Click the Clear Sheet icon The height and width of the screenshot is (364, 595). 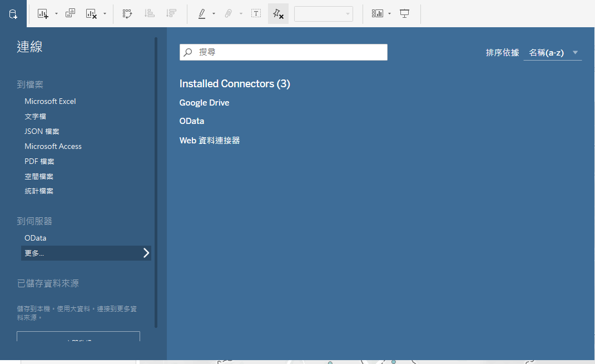click(x=91, y=14)
